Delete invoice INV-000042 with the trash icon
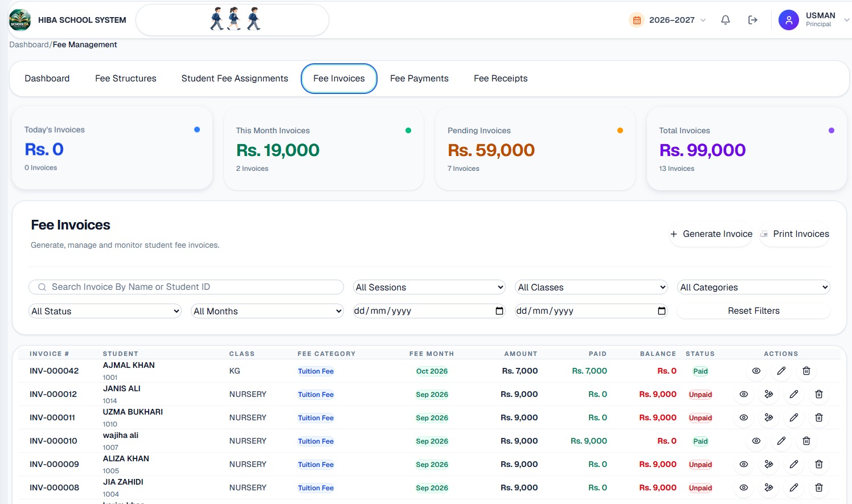Screen dimensions: 852x504 pos(806,371)
